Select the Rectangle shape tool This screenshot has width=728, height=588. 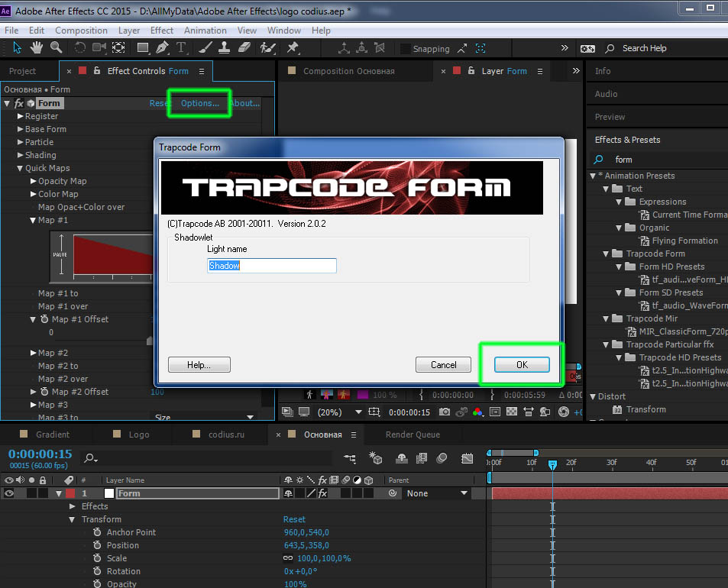pos(143,48)
